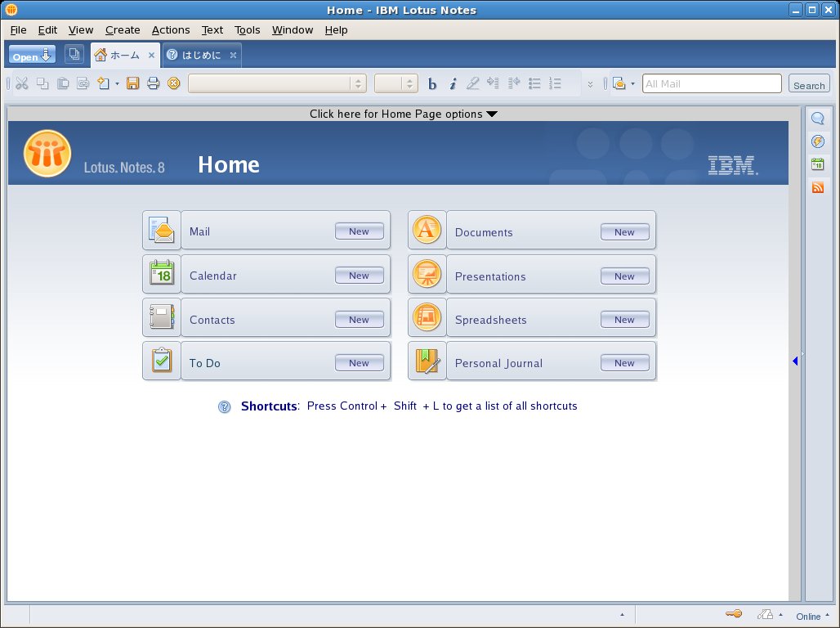Image resolution: width=840 pixels, height=628 pixels.
Task: Open the Online location status menu
Action: point(812,617)
